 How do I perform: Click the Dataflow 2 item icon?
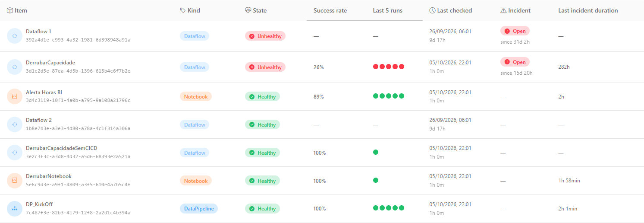coord(14,124)
